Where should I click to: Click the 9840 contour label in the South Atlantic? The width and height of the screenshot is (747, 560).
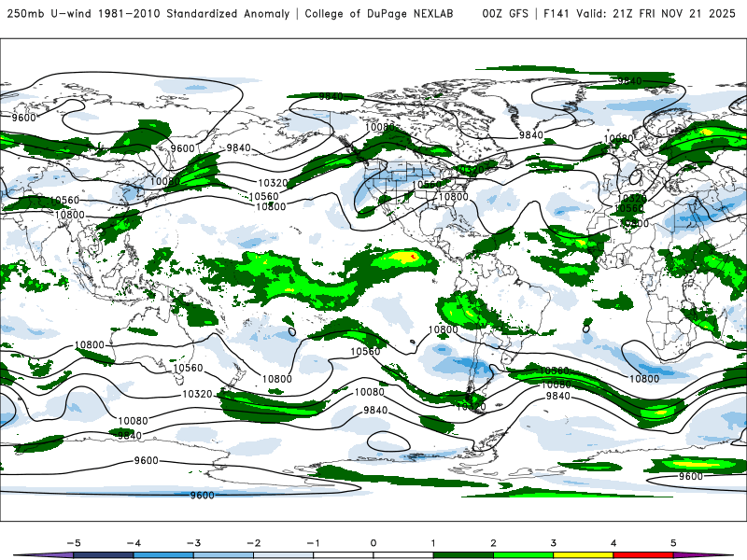point(557,396)
